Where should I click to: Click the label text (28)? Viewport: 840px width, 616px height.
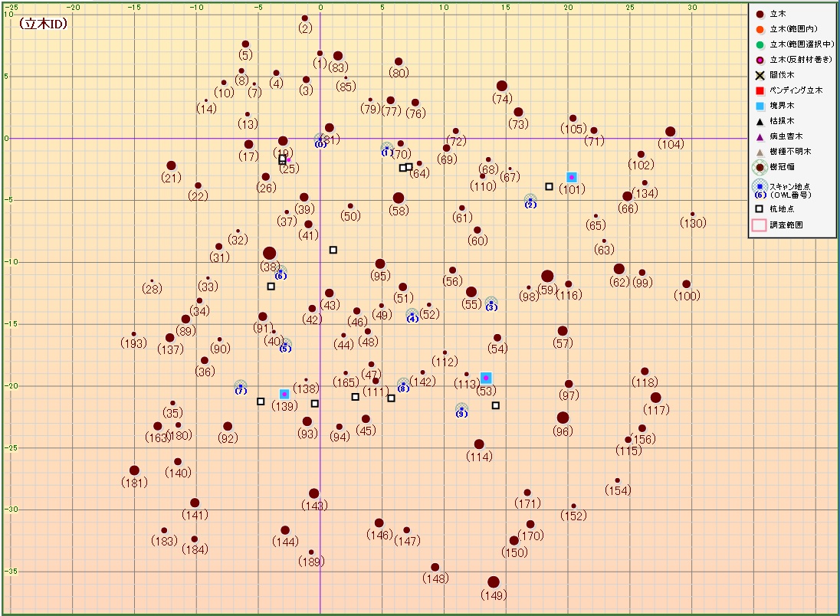[x=153, y=289]
